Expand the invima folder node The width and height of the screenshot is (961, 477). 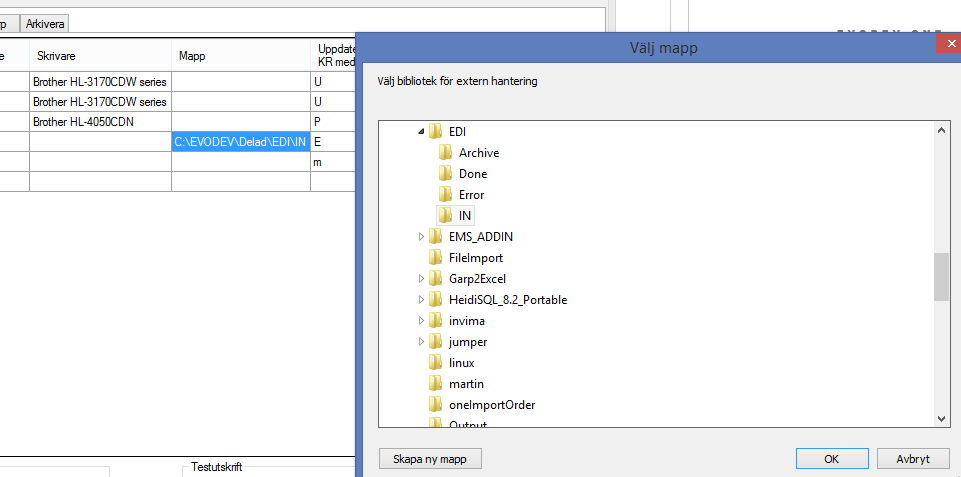click(421, 321)
